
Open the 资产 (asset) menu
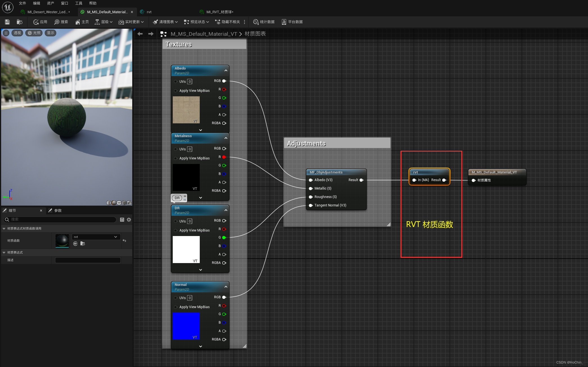(50, 3)
